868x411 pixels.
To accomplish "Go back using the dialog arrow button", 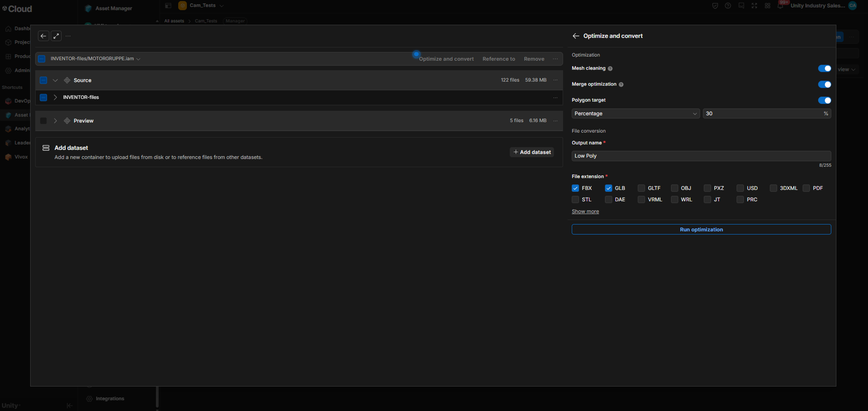I will 43,36.
